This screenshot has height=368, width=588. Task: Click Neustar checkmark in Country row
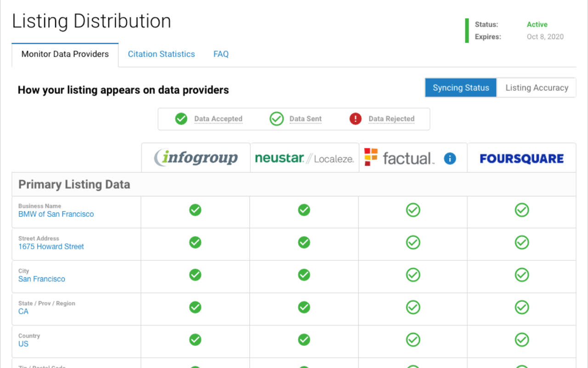point(304,340)
